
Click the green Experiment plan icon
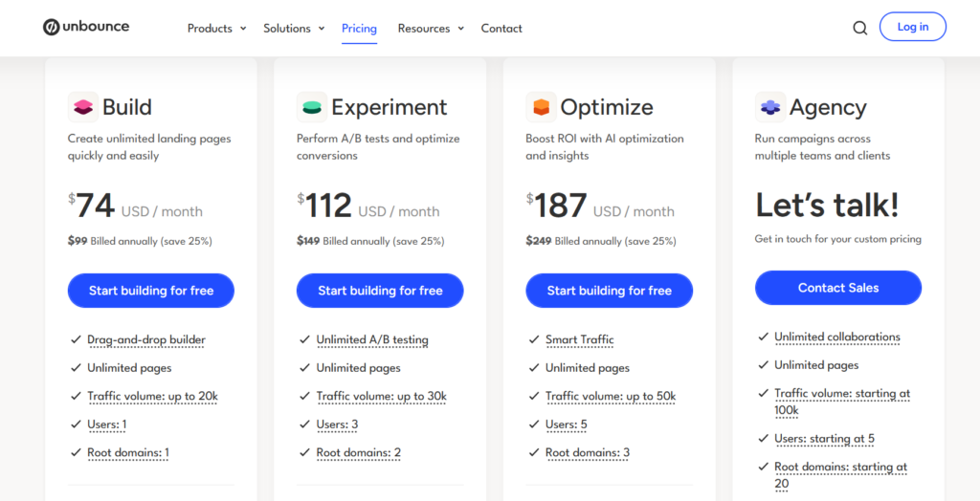point(312,107)
